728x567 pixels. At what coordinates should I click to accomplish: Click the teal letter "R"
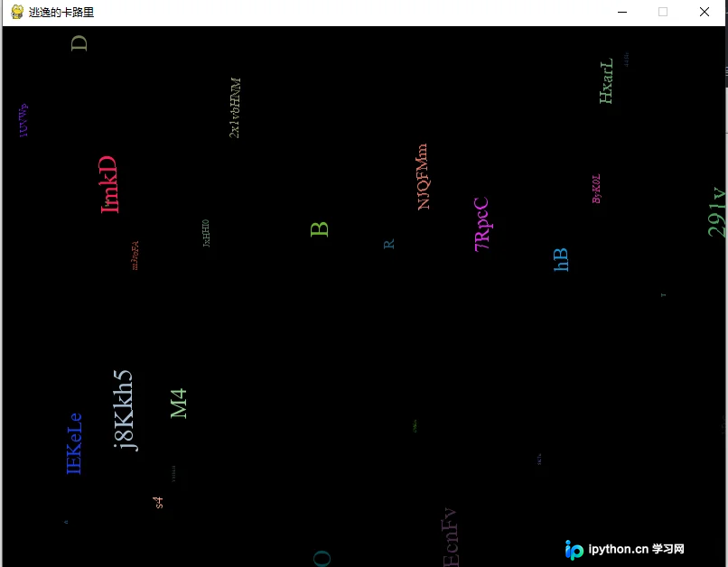pyautogui.click(x=389, y=244)
